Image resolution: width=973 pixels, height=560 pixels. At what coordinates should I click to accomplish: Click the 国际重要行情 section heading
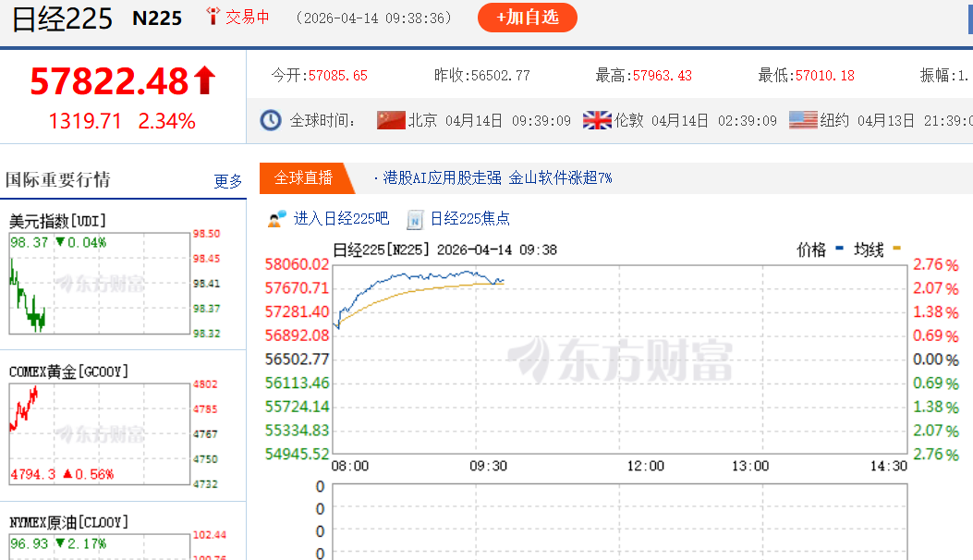(57, 180)
